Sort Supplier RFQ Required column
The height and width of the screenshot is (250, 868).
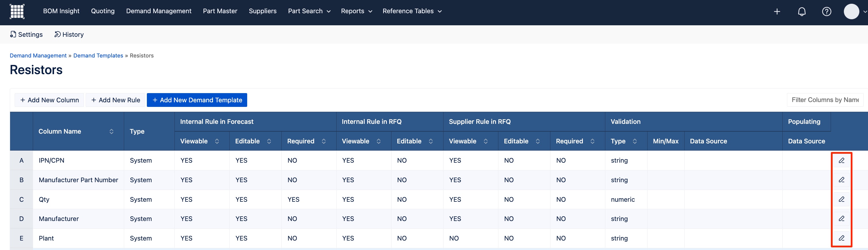pyautogui.click(x=592, y=141)
